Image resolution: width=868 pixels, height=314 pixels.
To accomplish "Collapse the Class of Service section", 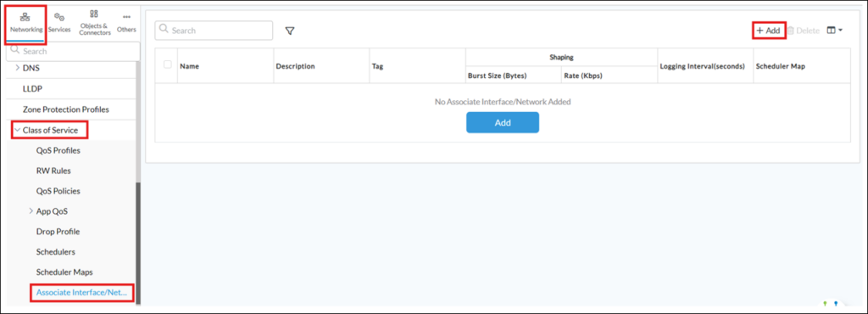I will [17, 130].
